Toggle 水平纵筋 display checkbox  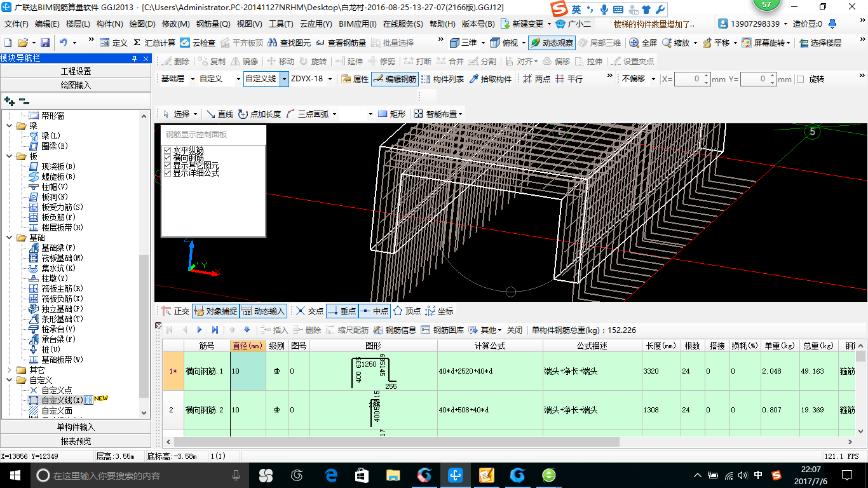pos(168,150)
